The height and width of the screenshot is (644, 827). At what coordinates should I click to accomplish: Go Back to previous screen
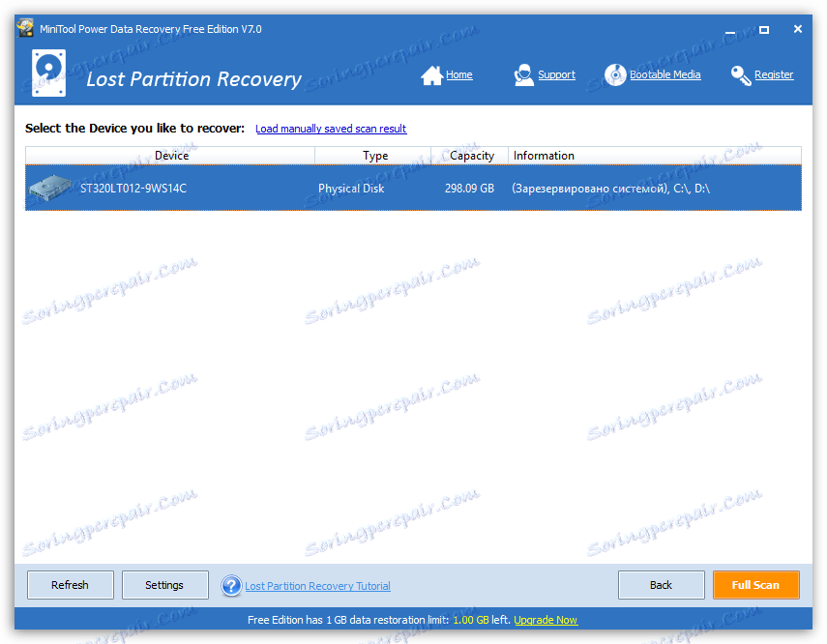coord(661,585)
